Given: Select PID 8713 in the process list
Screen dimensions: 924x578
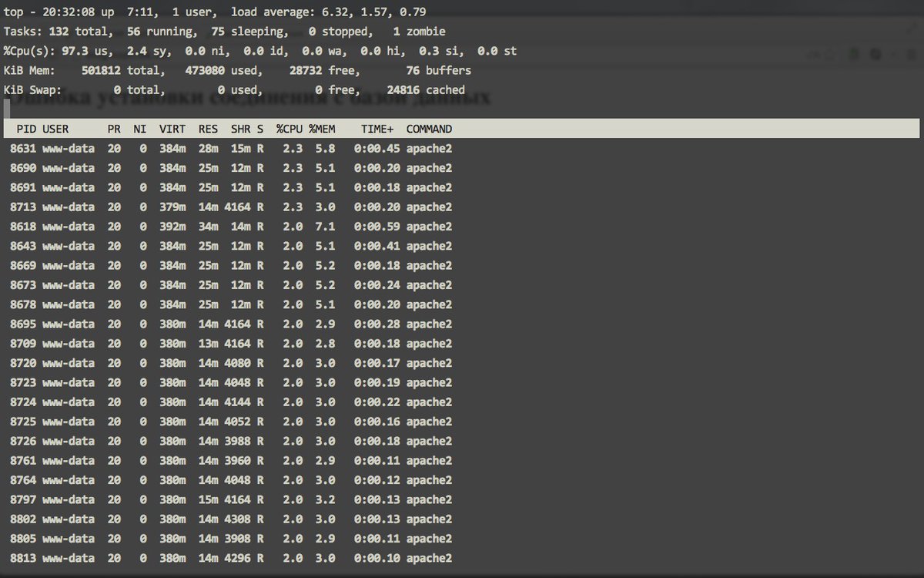Looking at the screenshot, I should coord(23,207).
